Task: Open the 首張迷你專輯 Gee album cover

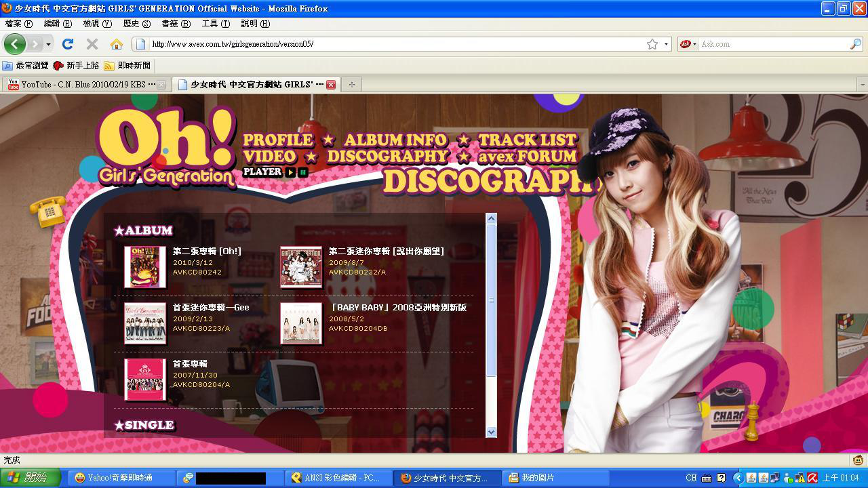Action: coord(145,323)
